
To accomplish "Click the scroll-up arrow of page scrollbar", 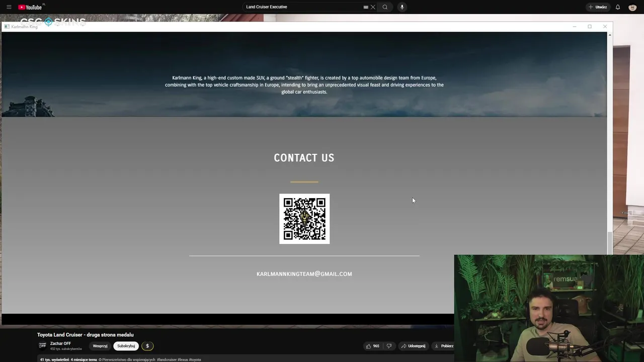I will (x=610, y=35).
